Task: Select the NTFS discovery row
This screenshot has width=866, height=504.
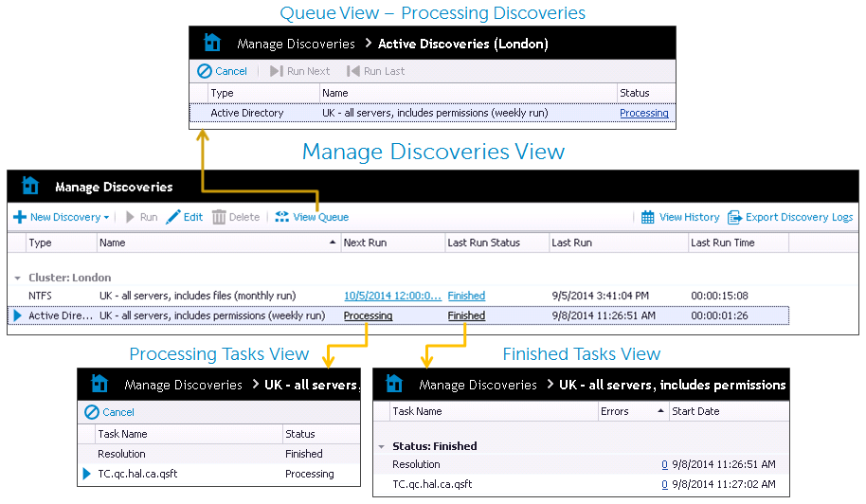Action: click(189, 296)
